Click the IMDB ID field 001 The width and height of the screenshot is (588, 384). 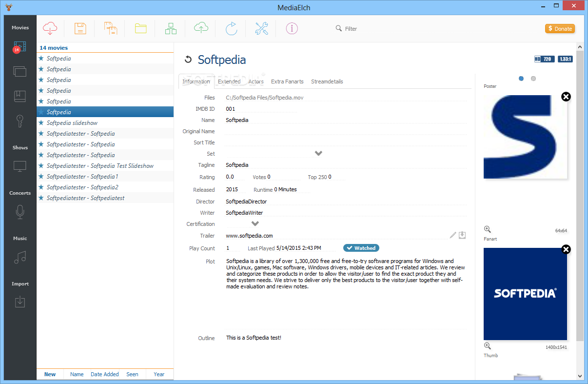pos(261,109)
